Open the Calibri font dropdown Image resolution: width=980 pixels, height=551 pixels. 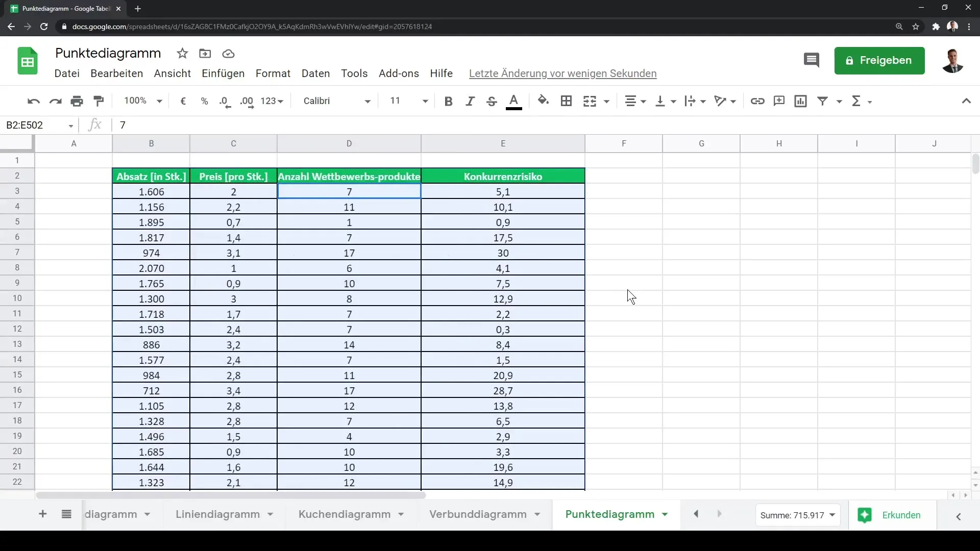click(337, 101)
